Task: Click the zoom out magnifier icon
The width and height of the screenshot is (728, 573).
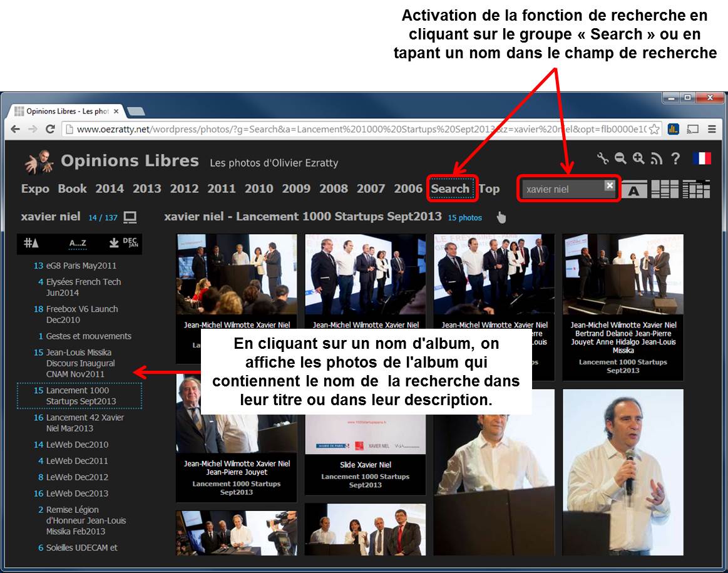Action: [620, 158]
